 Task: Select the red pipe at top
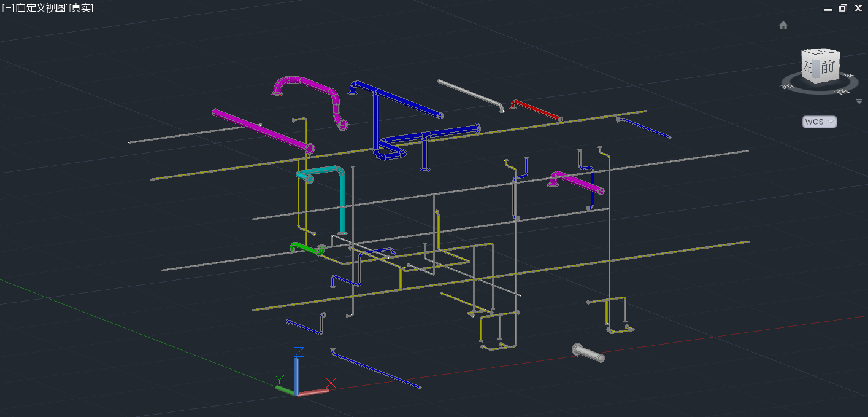536,110
